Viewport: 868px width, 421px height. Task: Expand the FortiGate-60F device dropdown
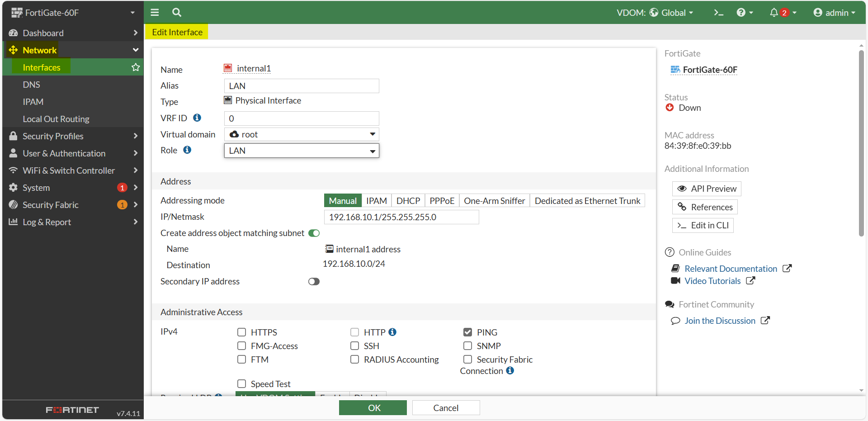tap(132, 13)
